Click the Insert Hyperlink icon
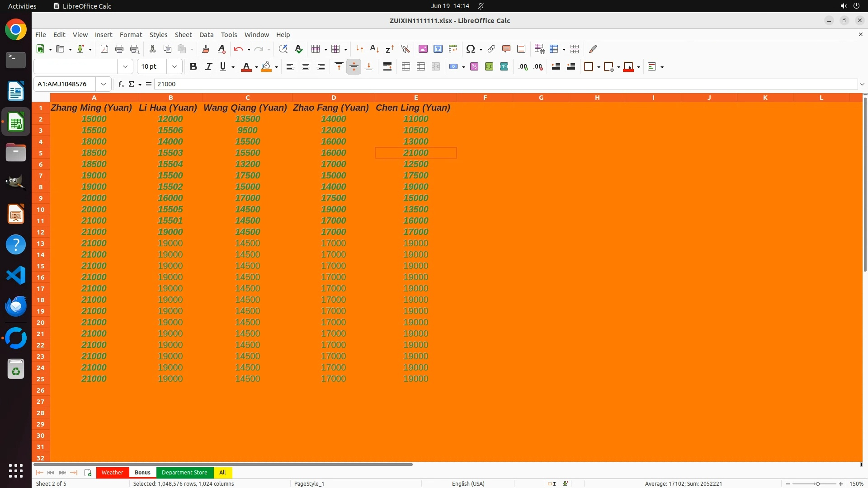 (x=491, y=49)
